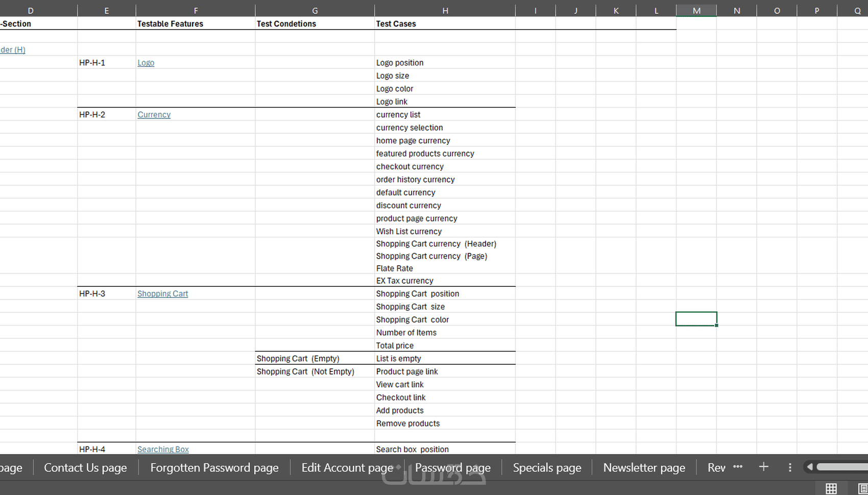The height and width of the screenshot is (495, 868).
Task: Select the "EX Tax currency" cell
Action: (445, 281)
